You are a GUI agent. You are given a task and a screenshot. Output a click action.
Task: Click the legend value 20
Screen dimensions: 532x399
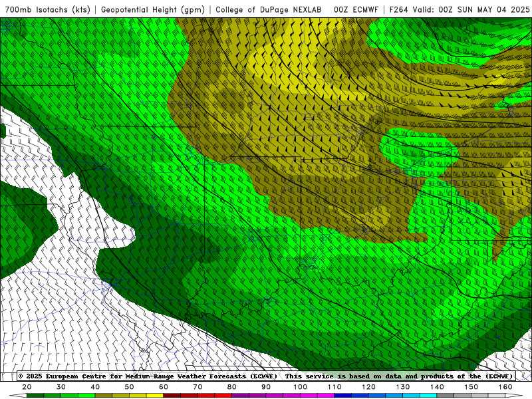coord(27,387)
